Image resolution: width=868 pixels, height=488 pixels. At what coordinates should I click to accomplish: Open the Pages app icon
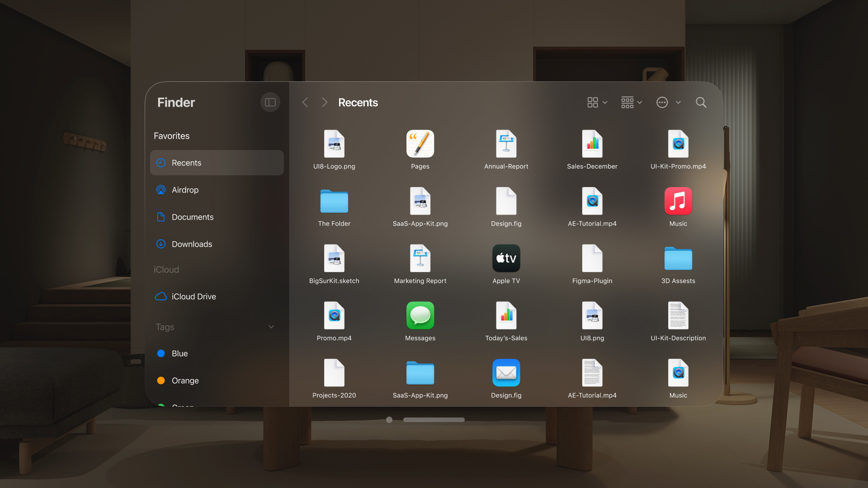pos(420,144)
